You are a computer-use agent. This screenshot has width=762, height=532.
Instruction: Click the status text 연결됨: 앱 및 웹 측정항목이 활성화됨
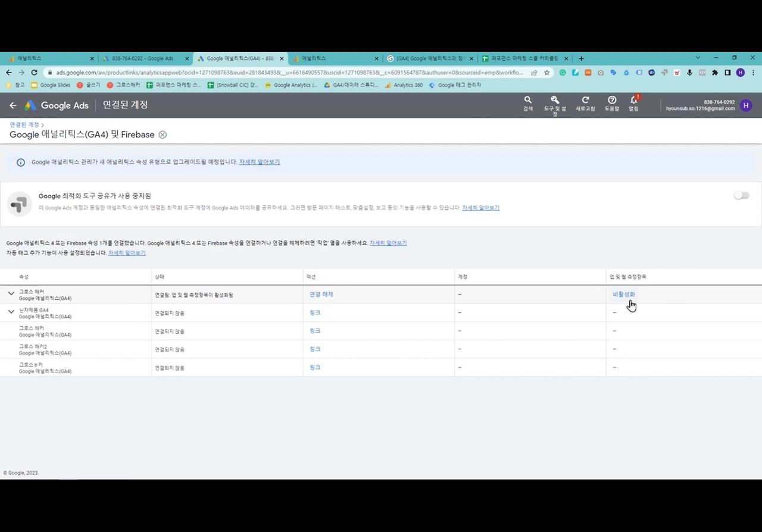[x=194, y=295]
